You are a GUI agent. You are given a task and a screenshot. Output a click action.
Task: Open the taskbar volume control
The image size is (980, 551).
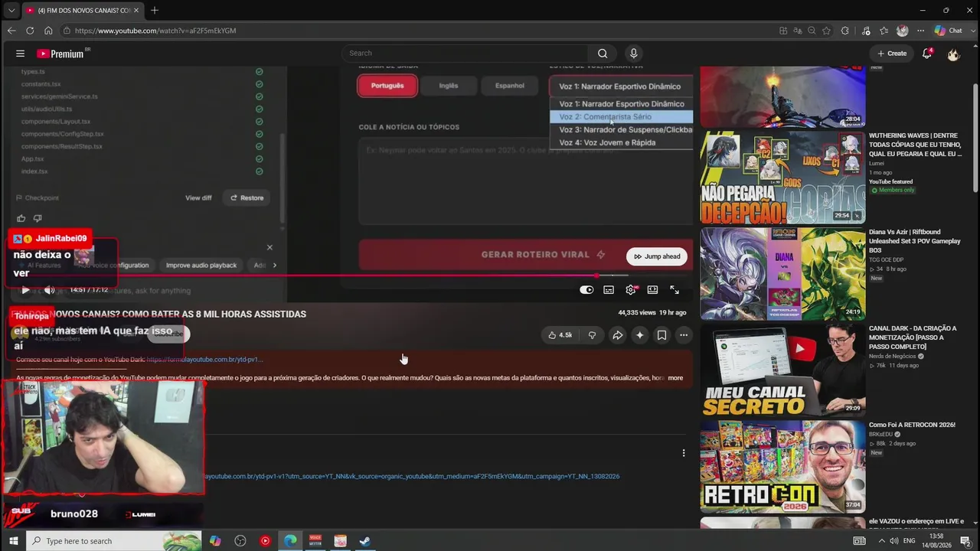coord(893,541)
